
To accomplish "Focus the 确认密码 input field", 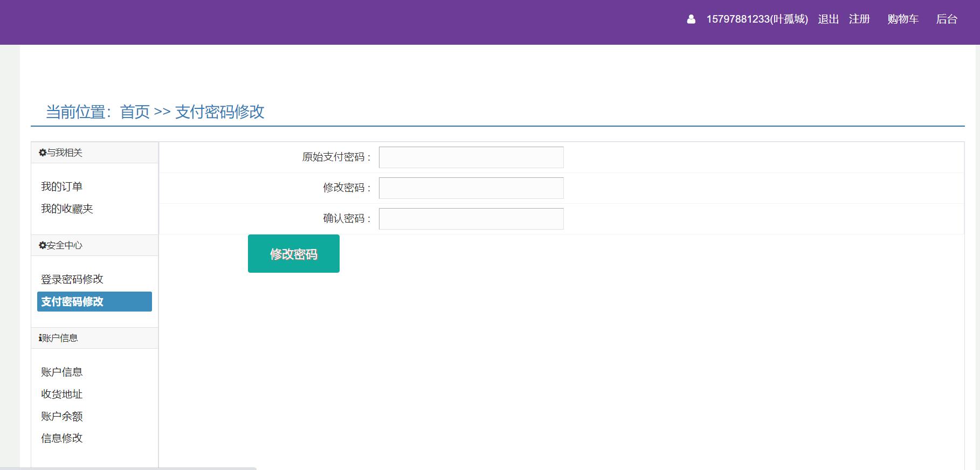I will tap(471, 219).
